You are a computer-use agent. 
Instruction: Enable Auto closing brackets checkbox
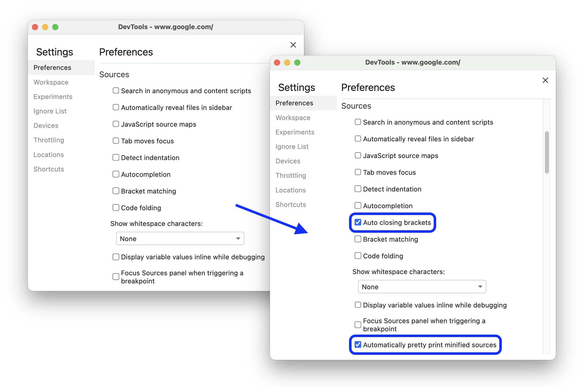tap(358, 223)
